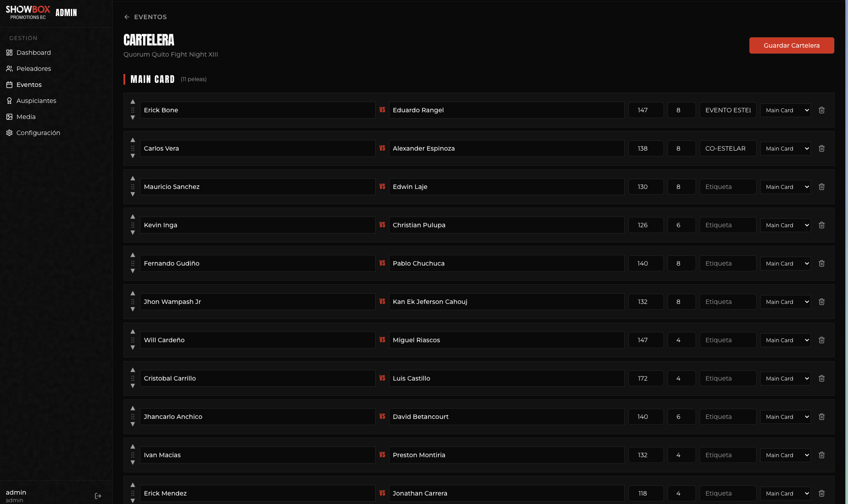Viewport: 848px width, 504px height.
Task: Click the logout icon next to admin
Action: point(98,496)
